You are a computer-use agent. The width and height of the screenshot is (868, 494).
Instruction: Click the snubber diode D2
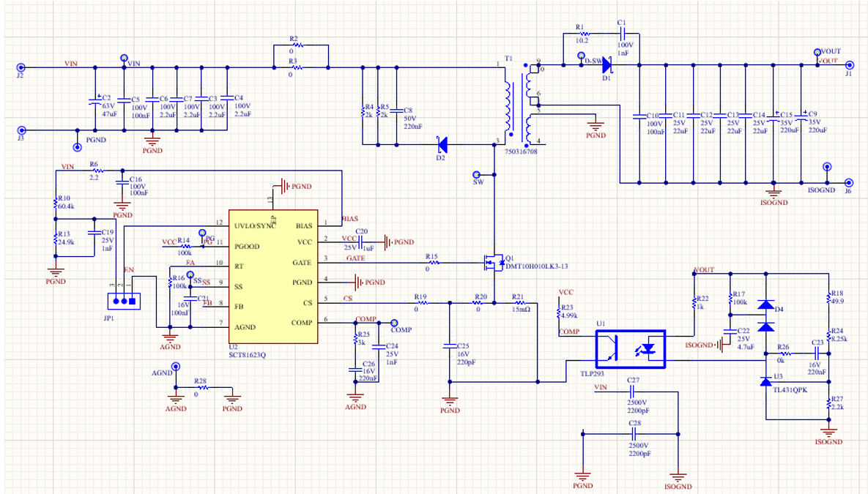442,144
